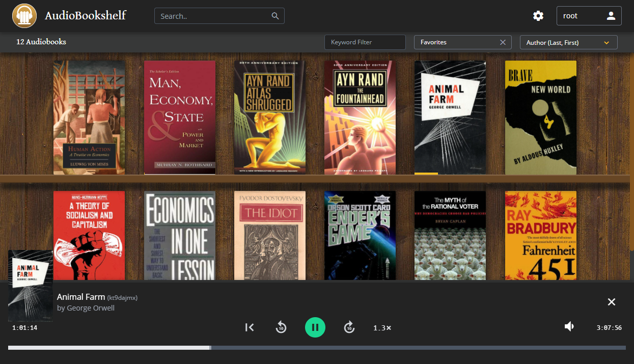Mute the volume speaker icon
The image size is (634, 364).
[569, 327]
